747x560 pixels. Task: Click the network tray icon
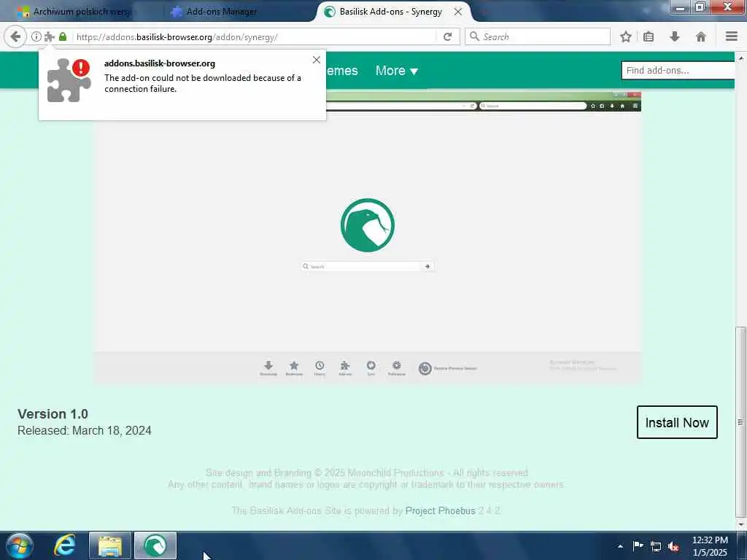(656, 546)
